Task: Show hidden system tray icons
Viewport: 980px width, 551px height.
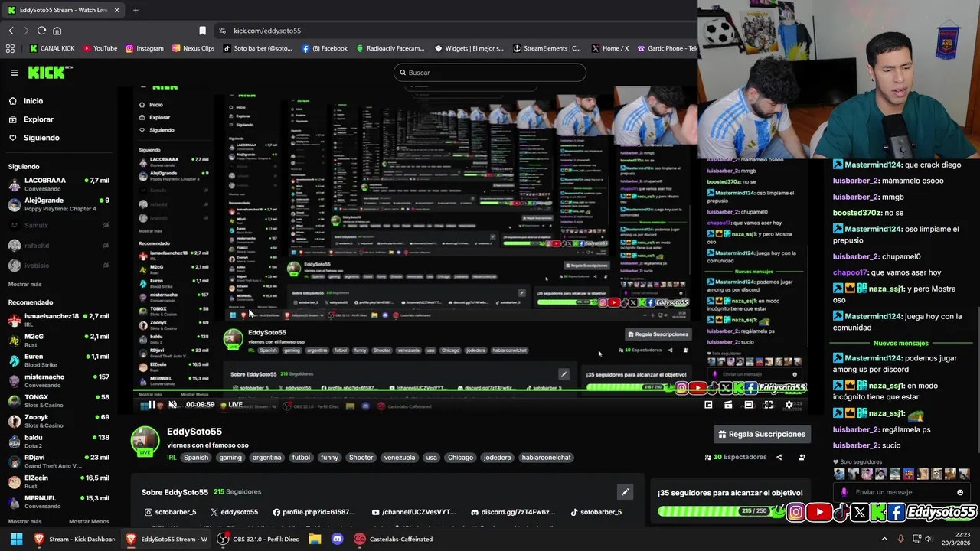Action: [884, 539]
